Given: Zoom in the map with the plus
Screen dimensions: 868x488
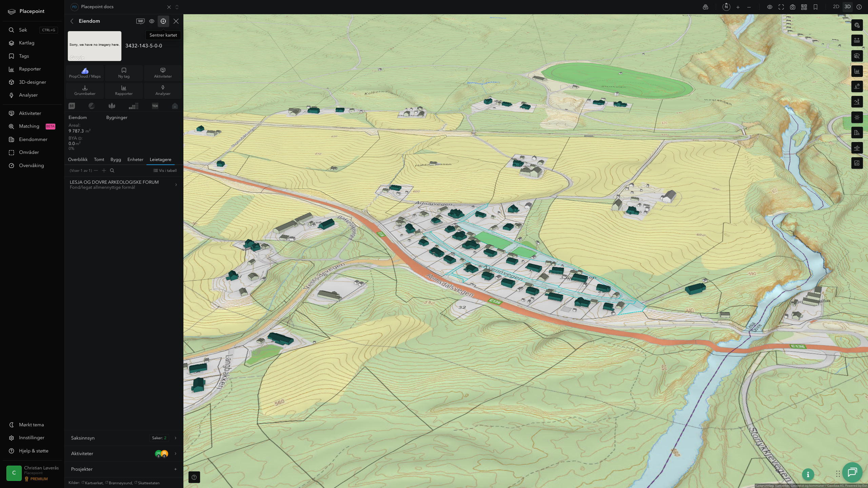Looking at the screenshot, I should click(738, 7).
